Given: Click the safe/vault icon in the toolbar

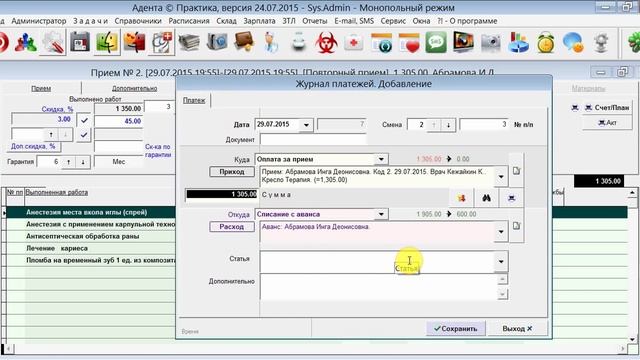Looking at the screenshot, I should tap(217, 42).
